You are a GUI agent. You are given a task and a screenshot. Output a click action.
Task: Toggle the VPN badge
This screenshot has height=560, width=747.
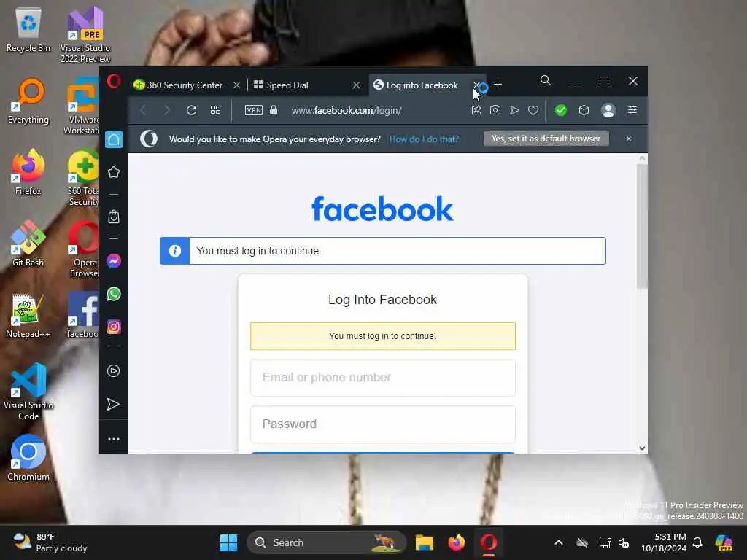coord(253,110)
